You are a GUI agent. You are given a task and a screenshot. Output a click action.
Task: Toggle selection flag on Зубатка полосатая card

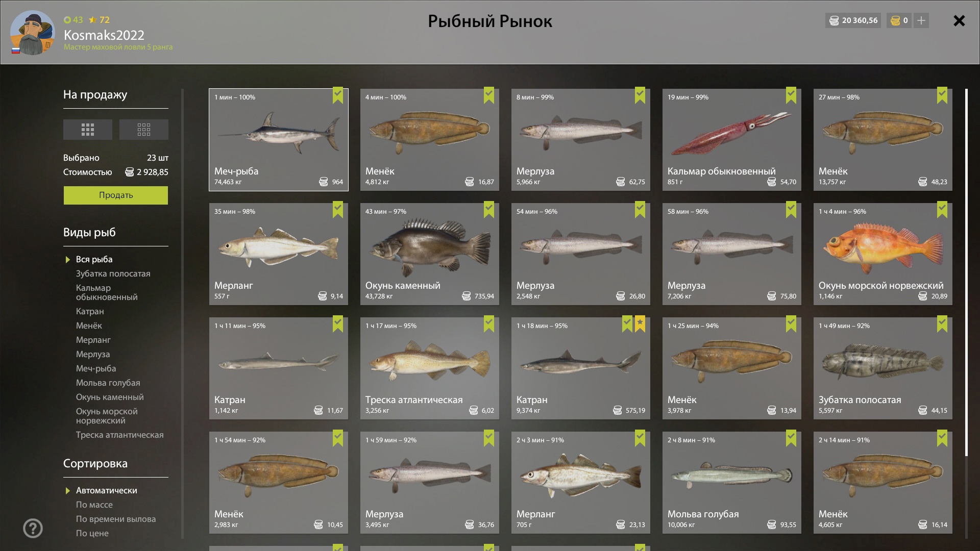point(942,323)
